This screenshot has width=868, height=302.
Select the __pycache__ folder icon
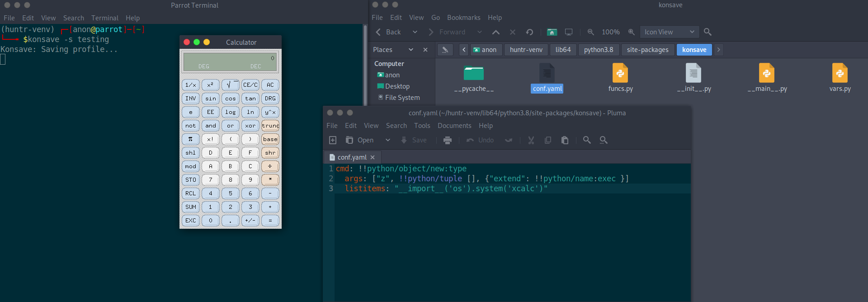[474, 73]
